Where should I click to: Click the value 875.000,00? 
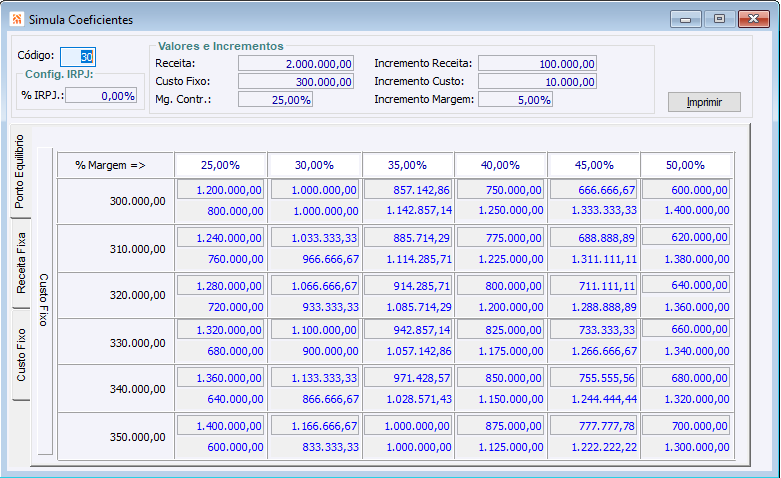tap(500, 426)
